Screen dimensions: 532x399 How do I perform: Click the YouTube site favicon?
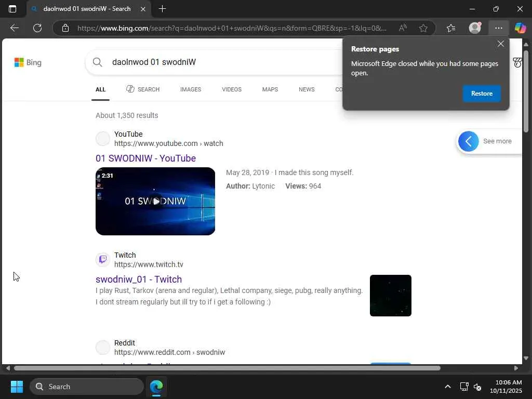(x=103, y=139)
